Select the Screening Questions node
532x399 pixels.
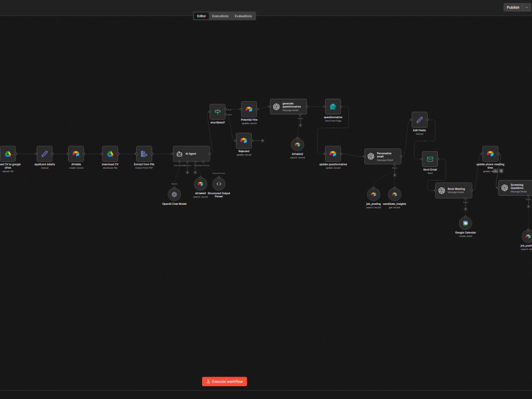[515, 188]
